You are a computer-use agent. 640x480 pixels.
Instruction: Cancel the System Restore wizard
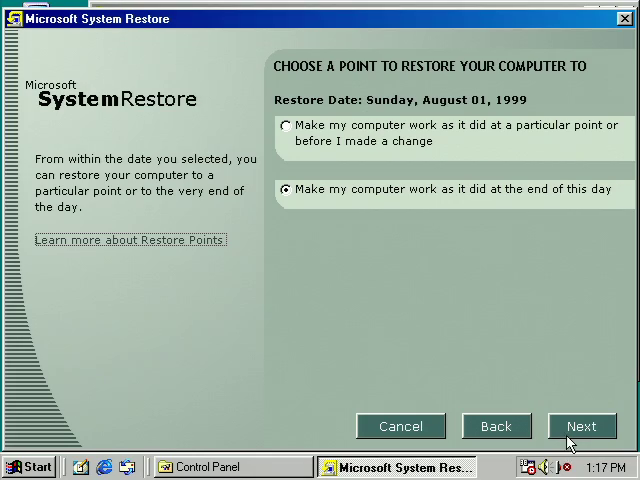(400, 426)
